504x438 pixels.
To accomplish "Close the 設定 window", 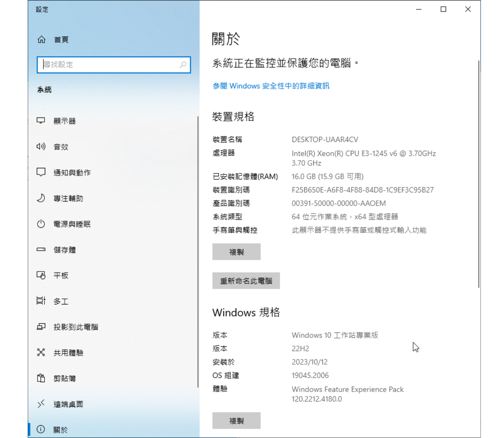I will click(468, 9).
